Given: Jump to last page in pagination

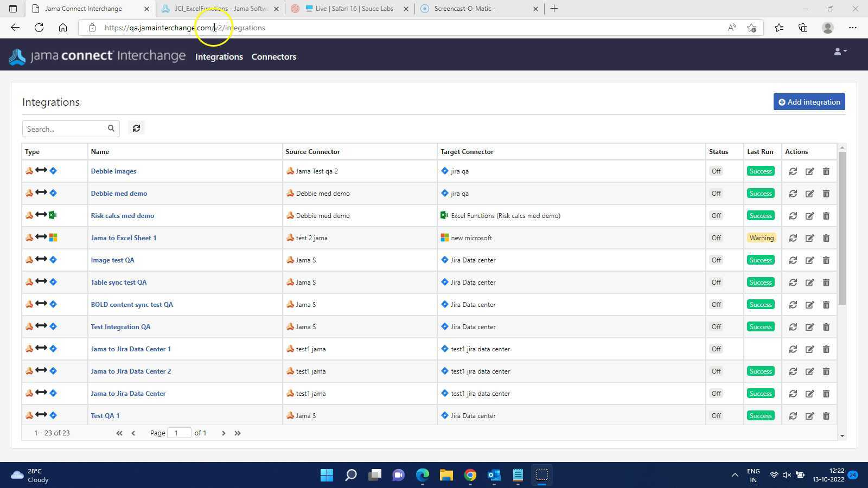Looking at the screenshot, I should (238, 433).
